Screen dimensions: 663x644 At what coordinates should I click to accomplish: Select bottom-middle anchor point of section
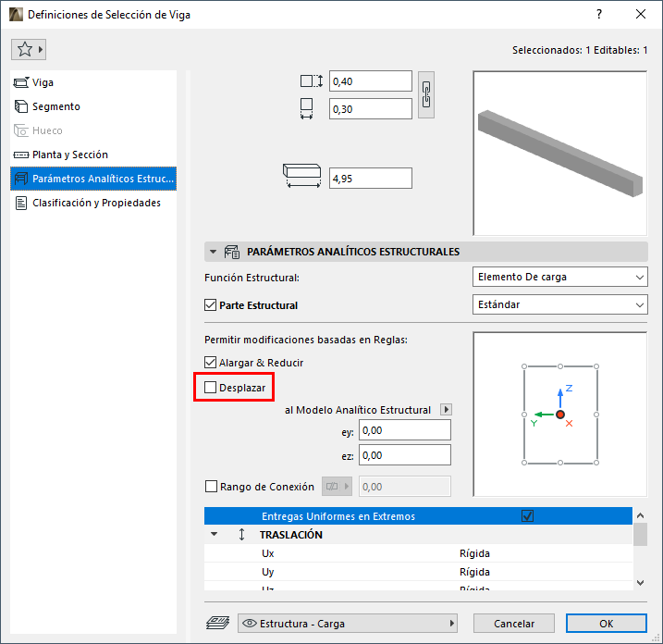point(560,463)
